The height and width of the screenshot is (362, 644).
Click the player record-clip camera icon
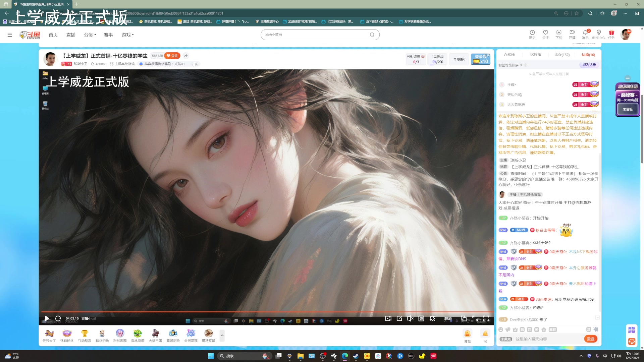pos(388,318)
